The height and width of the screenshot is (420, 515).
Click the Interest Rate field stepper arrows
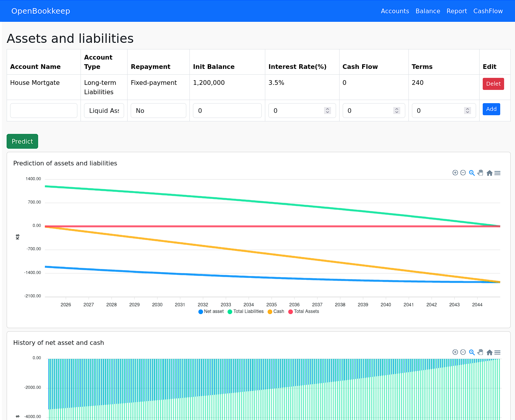[328, 111]
